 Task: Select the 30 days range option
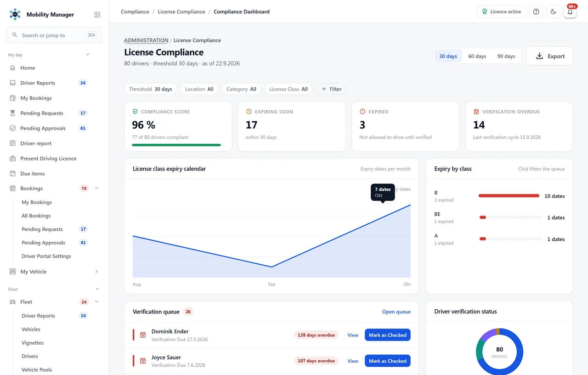tap(448, 56)
